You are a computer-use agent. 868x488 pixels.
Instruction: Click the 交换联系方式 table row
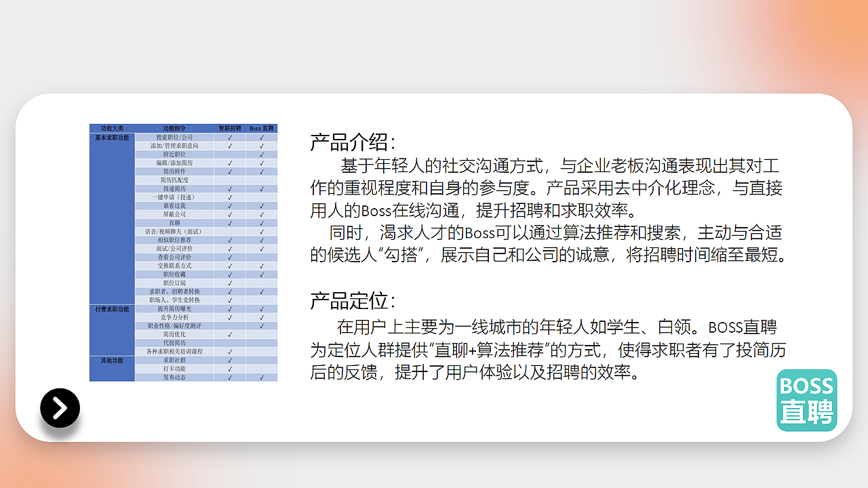(206, 266)
